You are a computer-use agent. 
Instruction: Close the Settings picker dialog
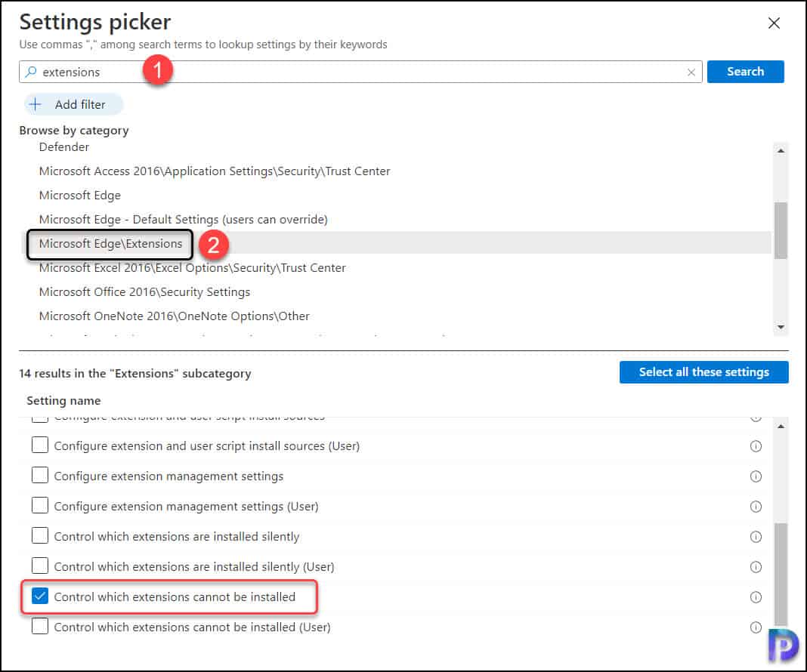[774, 23]
